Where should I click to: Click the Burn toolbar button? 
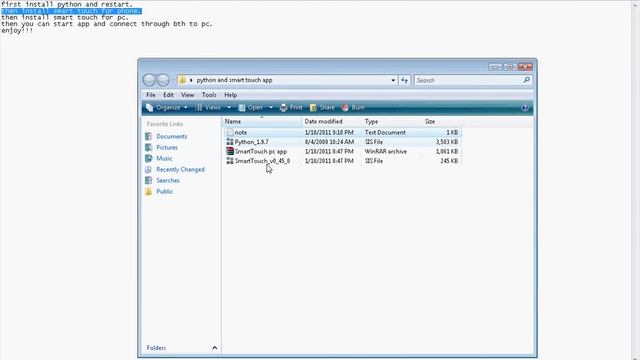point(353,107)
